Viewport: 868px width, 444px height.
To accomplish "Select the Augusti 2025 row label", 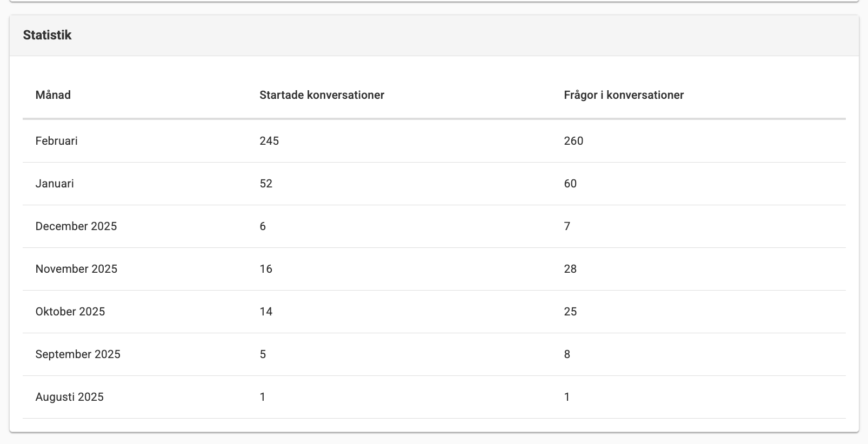I will 69,397.
